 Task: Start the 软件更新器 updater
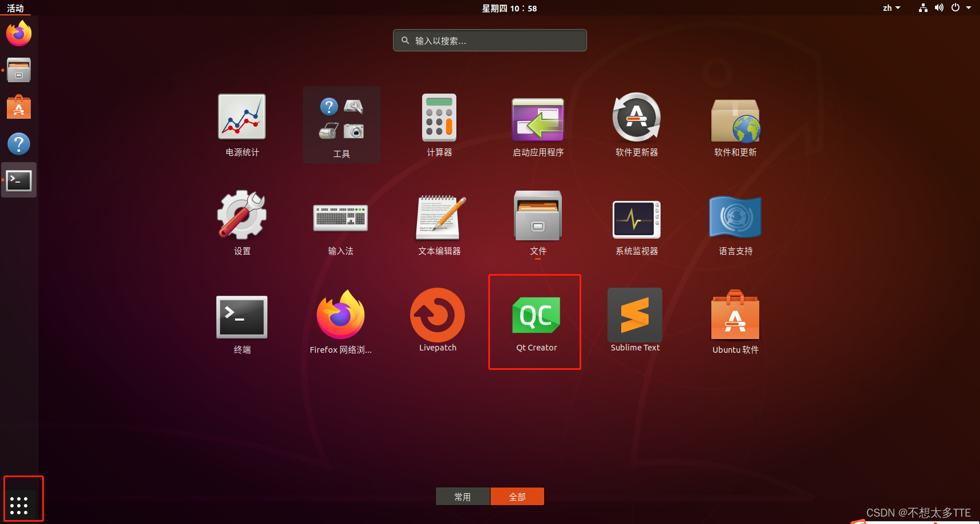(x=636, y=117)
